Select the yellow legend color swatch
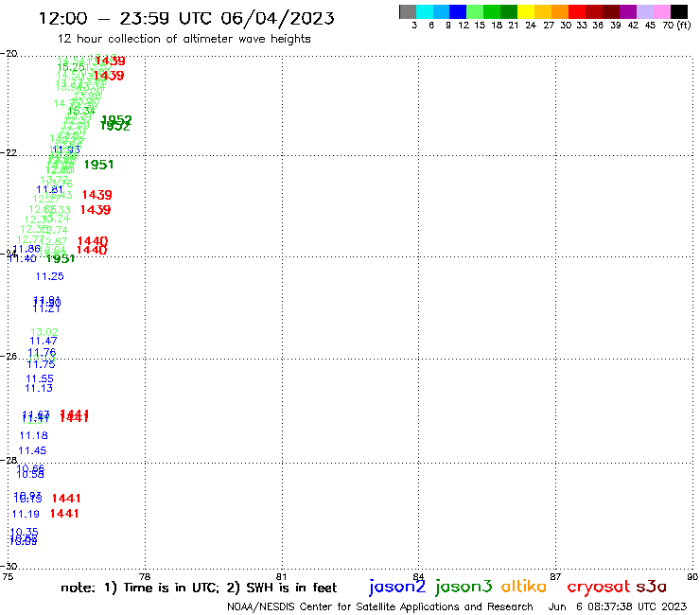This screenshot has width=700, height=615. (526, 11)
